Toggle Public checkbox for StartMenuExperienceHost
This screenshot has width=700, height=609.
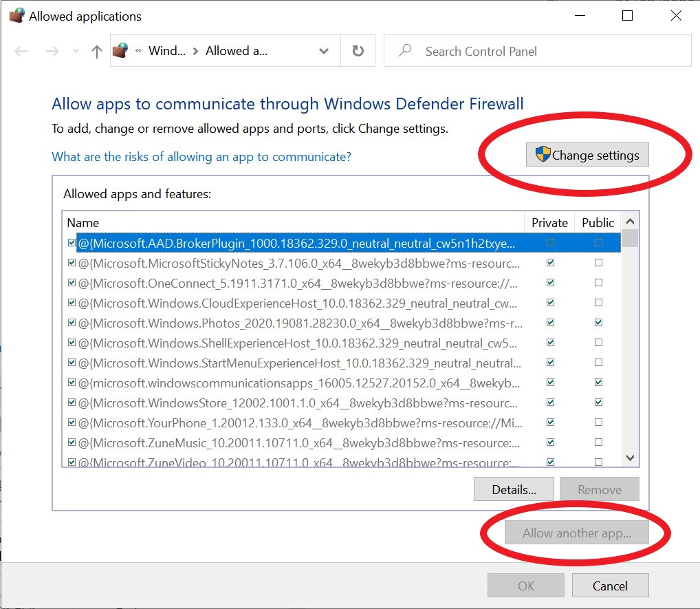click(x=599, y=363)
